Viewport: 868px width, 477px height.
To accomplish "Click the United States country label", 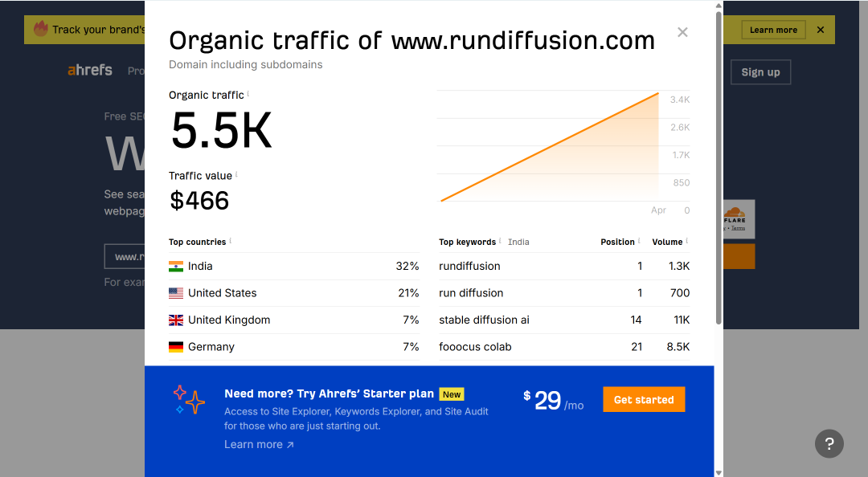I will pos(223,293).
